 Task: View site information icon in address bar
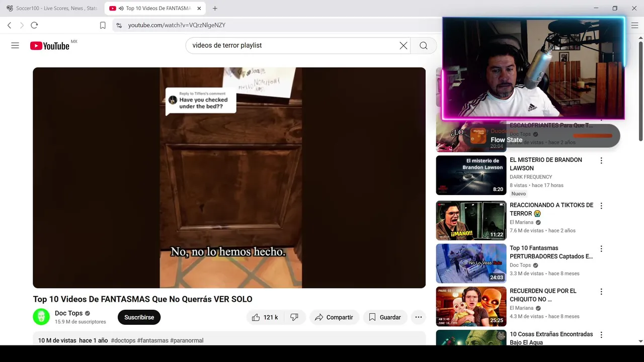(x=119, y=25)
